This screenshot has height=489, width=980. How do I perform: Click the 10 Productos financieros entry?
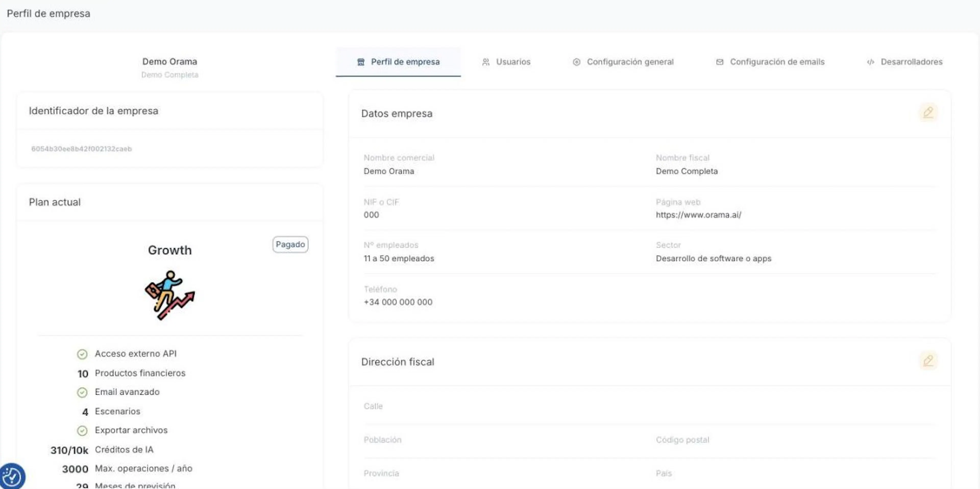click(x=131, y=373)
